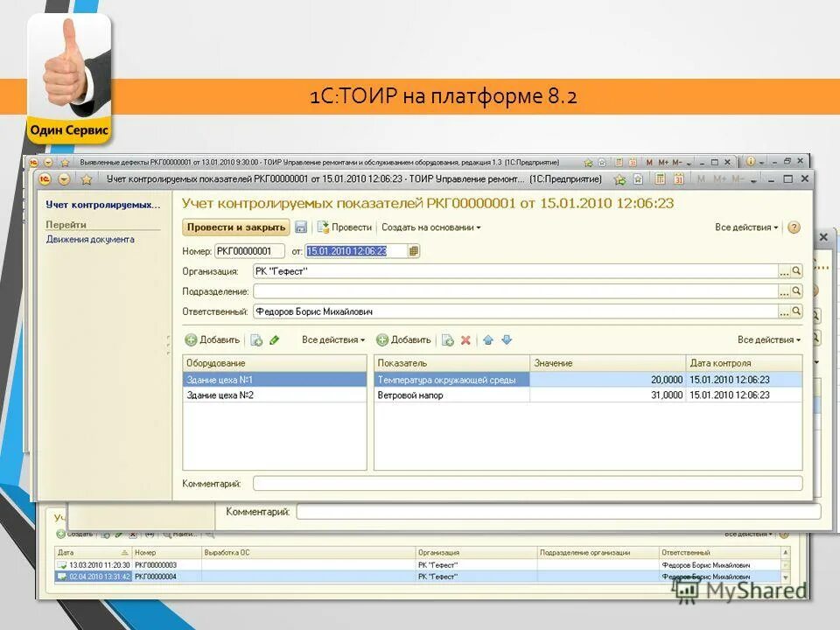Open the top Все действия menu
This screenshot has height=630, width=840.
tap(746, 227)
